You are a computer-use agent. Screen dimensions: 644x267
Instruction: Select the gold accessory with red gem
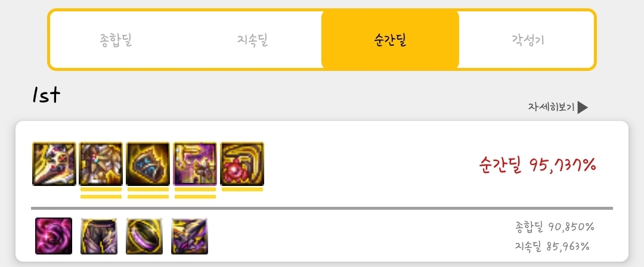coord(242,164)
